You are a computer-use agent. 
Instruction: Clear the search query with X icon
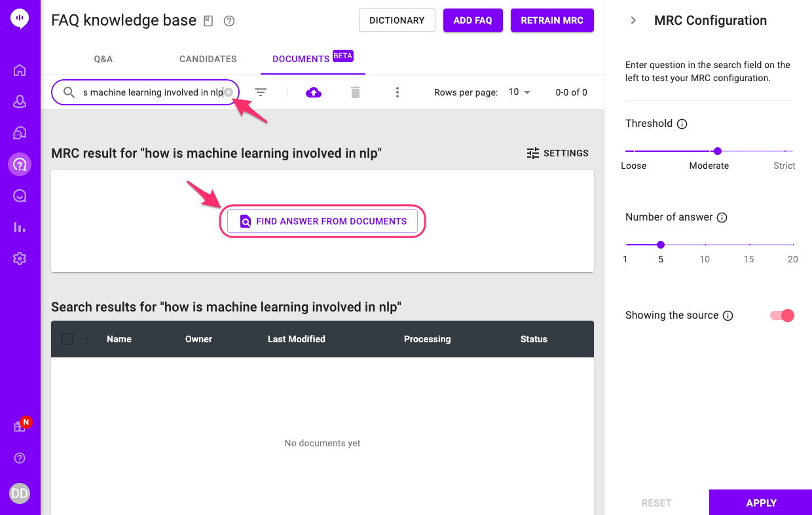coord(229,92)
